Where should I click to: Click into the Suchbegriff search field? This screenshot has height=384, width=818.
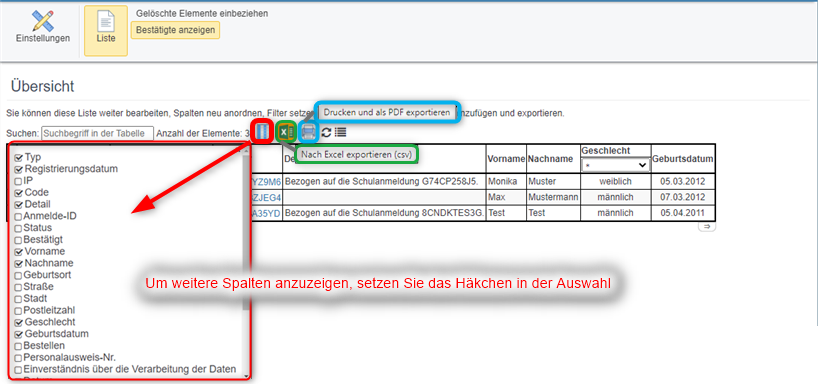coord(98,133)
